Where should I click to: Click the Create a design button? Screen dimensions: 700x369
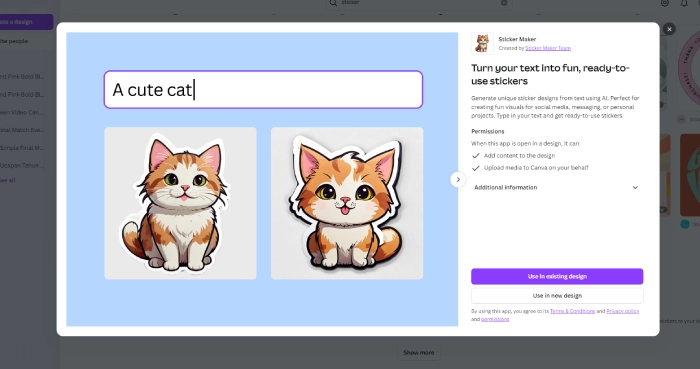pyautogui.click(x=26, y=22)
